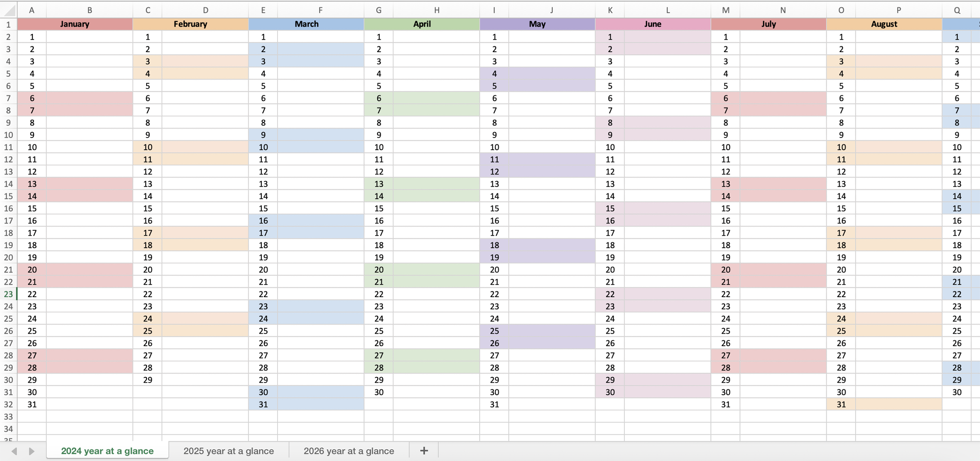Click the add new sheet '+' icon
Image resolution: width=980 pixels, height=461 pixels.
425,450
